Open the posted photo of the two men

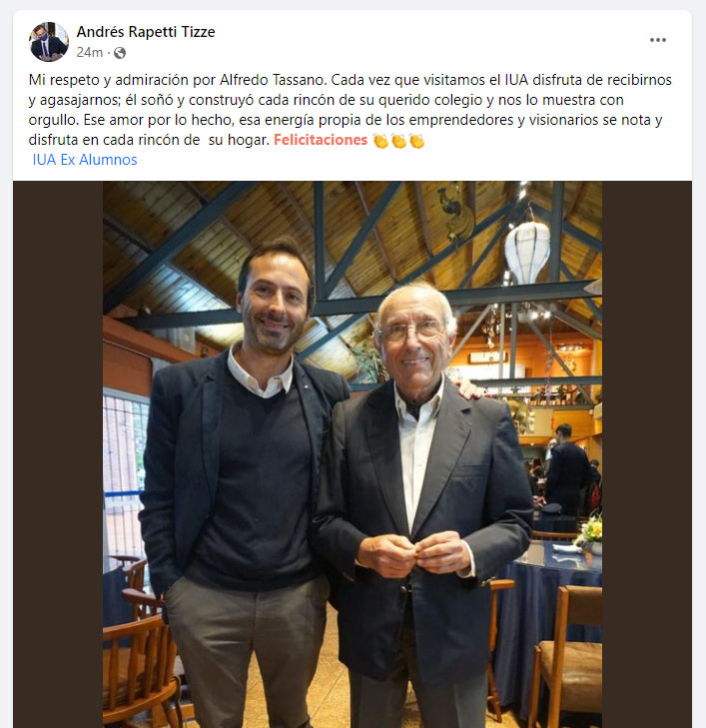pyautogui.click(x=353, y=454)
